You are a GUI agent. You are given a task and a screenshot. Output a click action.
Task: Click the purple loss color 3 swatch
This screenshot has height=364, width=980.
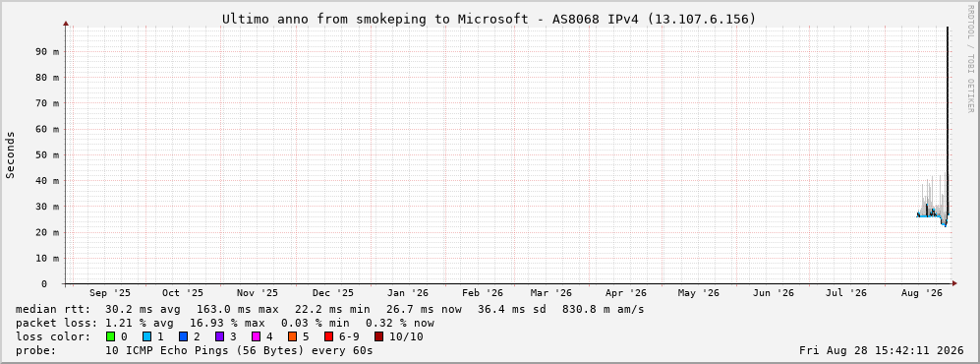(x=220, y=337)
